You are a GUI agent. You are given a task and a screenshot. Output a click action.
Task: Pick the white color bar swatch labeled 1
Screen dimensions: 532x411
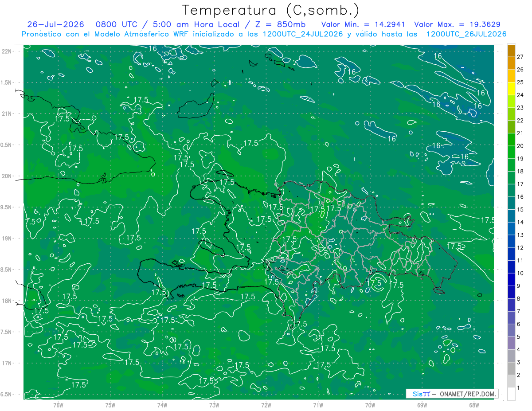click(511, 394)
